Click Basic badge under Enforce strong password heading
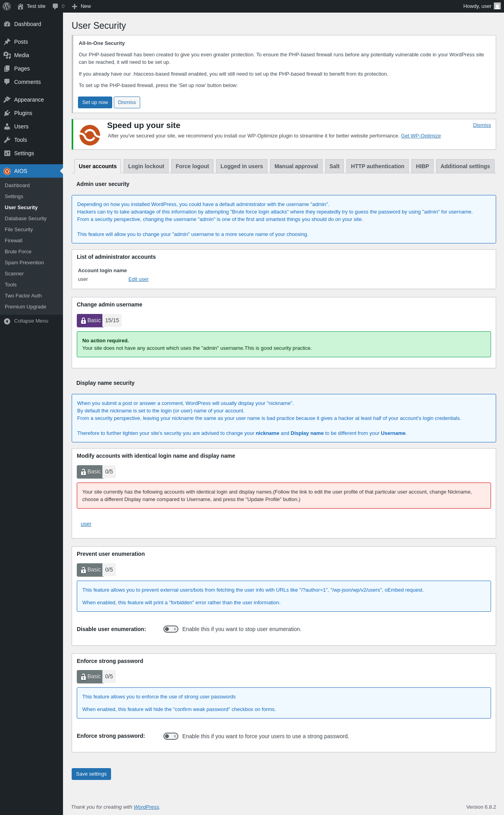Image resolution: width=504 pixels, height=815 pixels. click(x=90, y=677)
